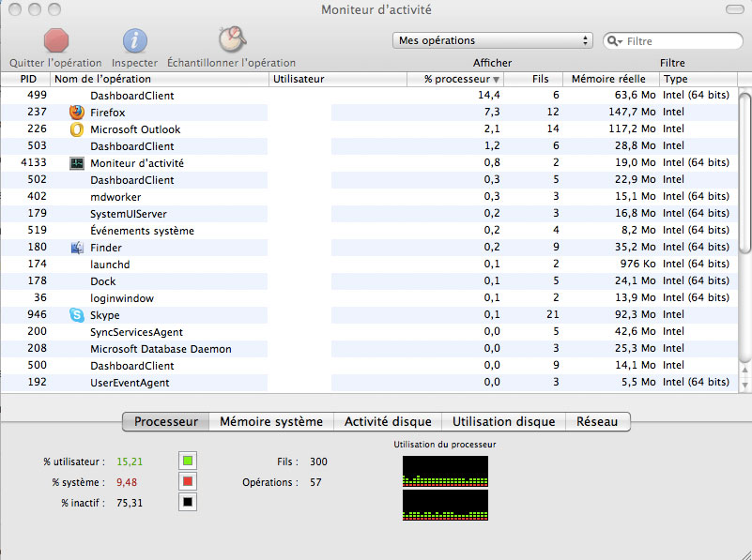The width and height of the screenshot is (752, 560).
Task: Click the green % utilisateur color swatch
Action: [188, 461]
